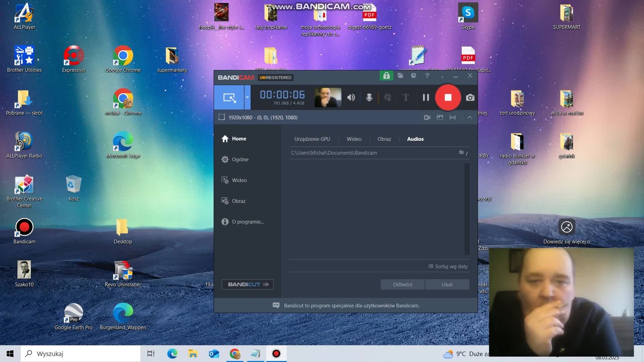Pause the Bandicam recording
This screenshot has width=644, height=362.
[426, 98]
